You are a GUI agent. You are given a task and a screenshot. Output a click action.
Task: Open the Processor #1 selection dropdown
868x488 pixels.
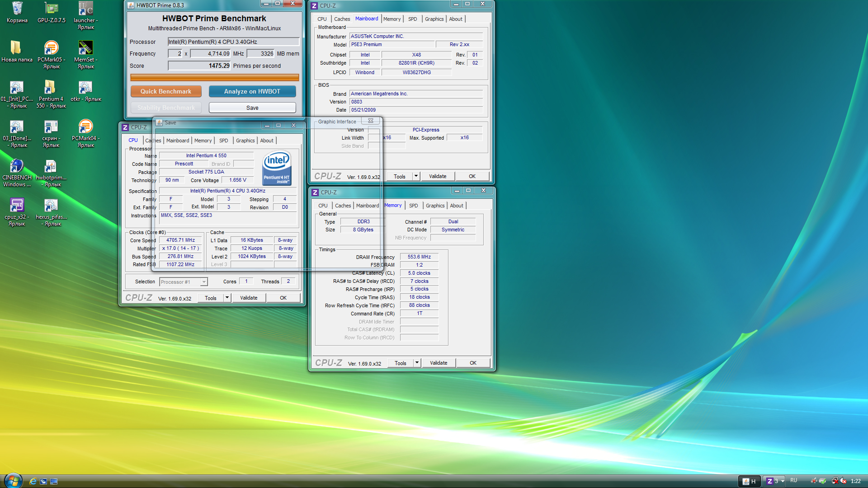(x=184, y=282)
